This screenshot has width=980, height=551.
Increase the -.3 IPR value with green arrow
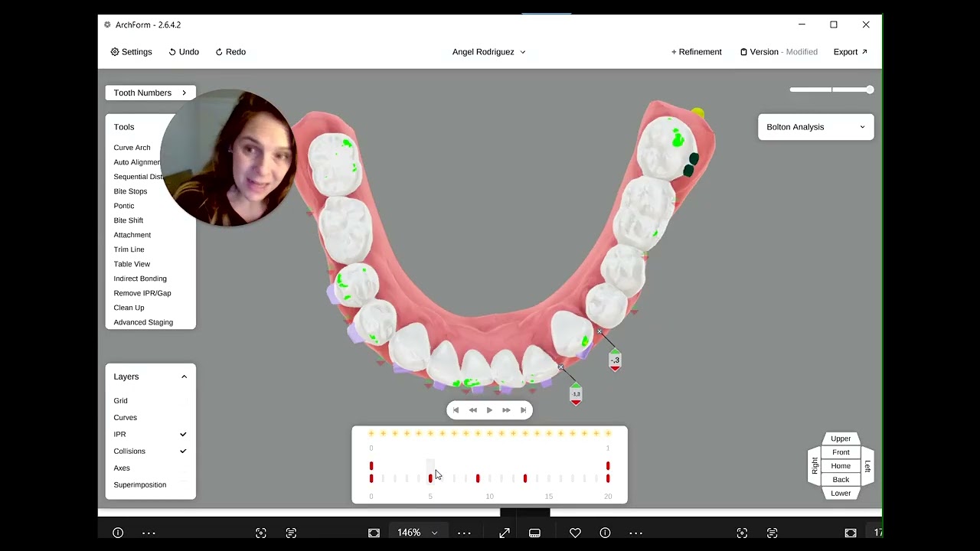point(615,351)
